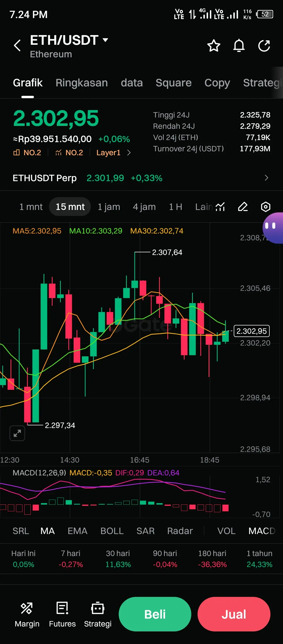Add ETH/USDT to favorites with star icon
283x644 pixels.
tap(214, 46)
